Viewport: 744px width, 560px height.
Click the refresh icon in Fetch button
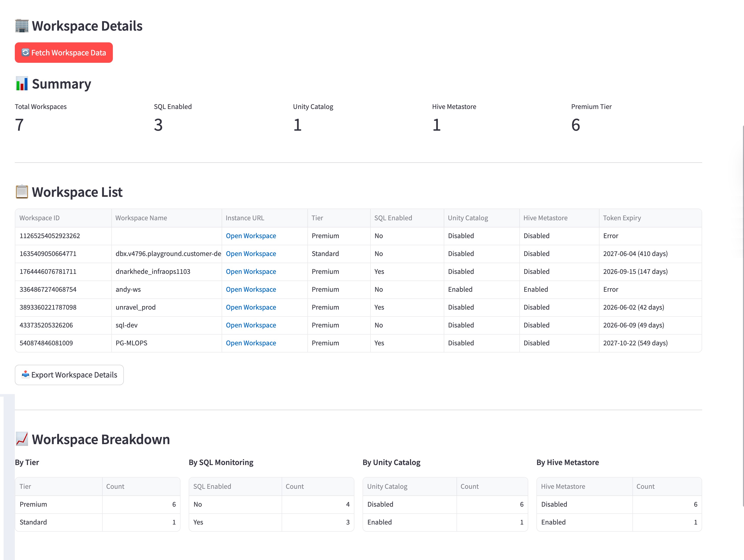click(25, 53)
